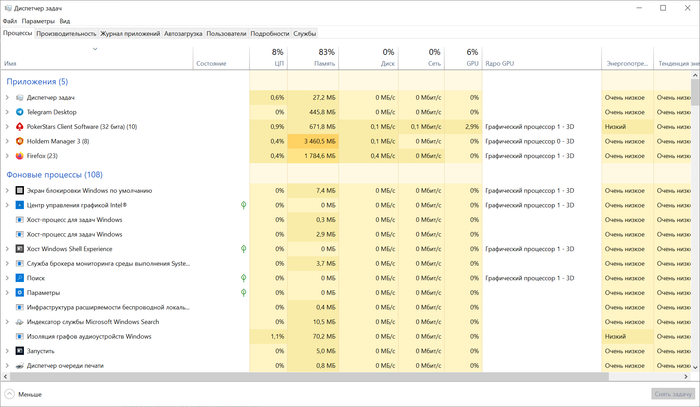This screenshot has height=407, width=700.
Task: Open the Файл menu
Action: point(10,20)
